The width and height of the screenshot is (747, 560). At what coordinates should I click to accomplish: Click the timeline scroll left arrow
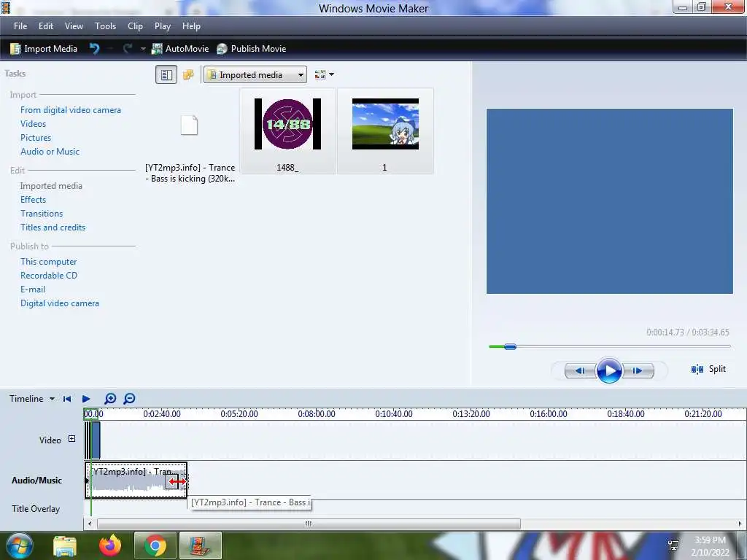90,524
